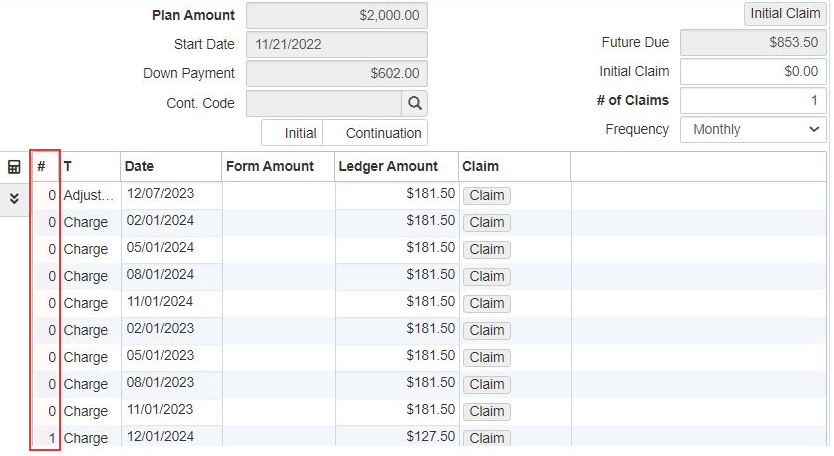Click the Cont. Code input field

[x=324, y=103]
